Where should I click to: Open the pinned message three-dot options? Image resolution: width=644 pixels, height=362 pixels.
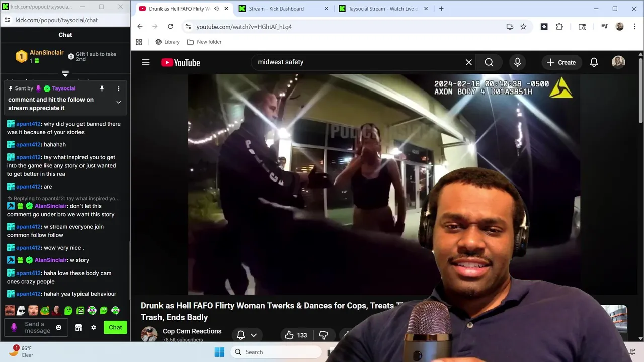pyautogui.click(x=119, y=88)
